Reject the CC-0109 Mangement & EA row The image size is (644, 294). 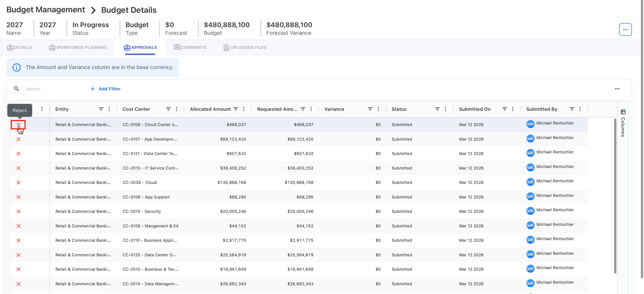18,226
